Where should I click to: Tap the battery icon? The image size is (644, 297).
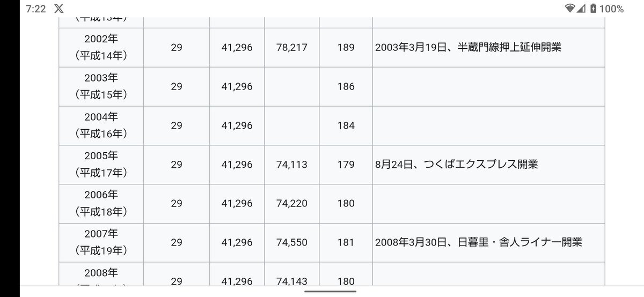click(592, 9)
